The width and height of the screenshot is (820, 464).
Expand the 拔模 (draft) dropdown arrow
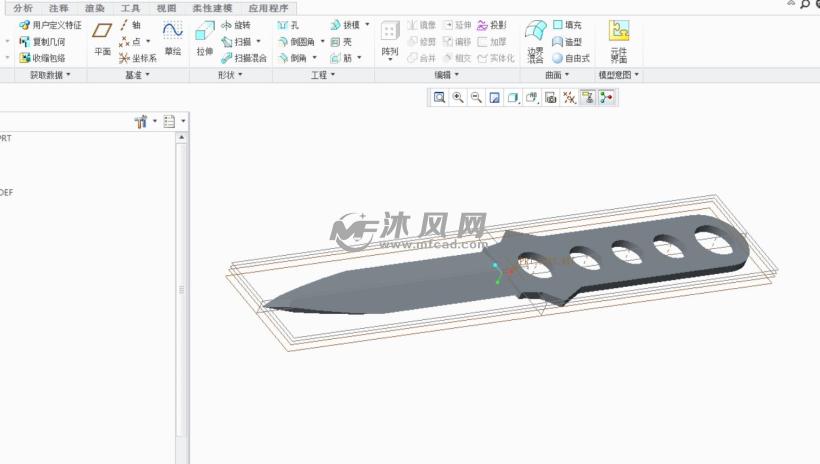click(367, 25)
